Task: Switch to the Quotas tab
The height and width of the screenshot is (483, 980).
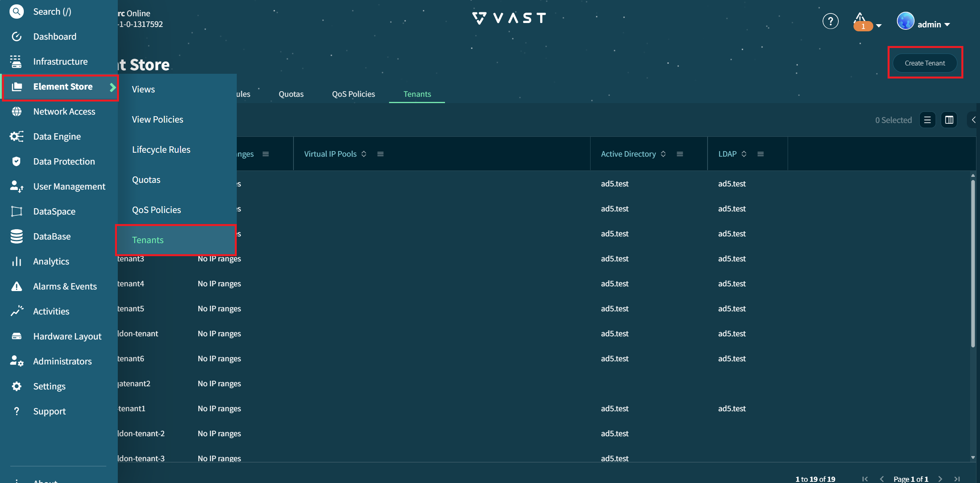Action: pos(291,94)
